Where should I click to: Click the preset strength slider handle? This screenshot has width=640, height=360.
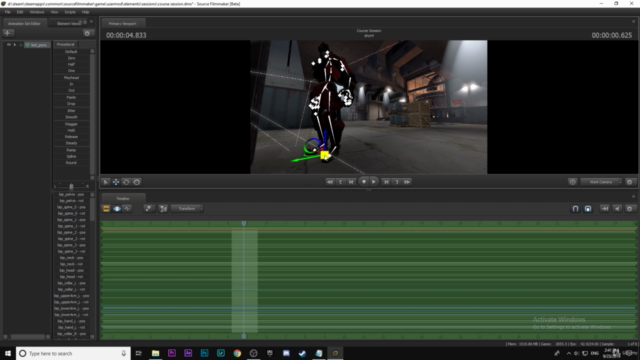(71, 186)
